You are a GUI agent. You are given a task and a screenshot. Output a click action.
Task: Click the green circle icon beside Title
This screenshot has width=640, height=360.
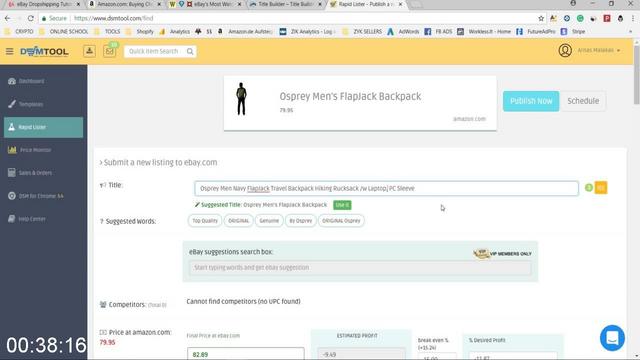click(589, 188)
